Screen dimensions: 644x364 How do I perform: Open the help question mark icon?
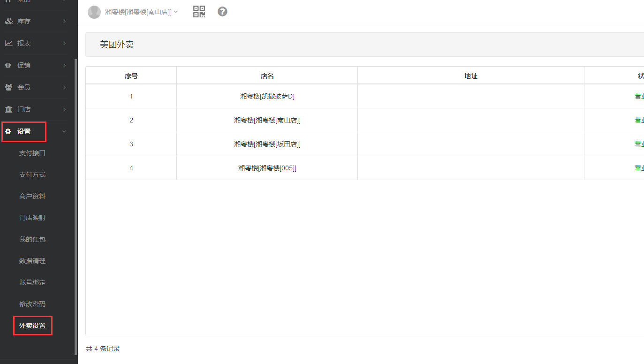point(223,12)
